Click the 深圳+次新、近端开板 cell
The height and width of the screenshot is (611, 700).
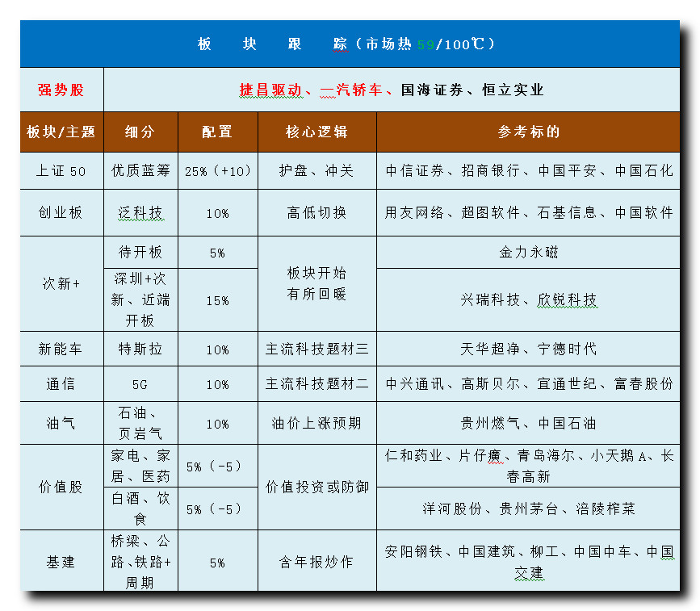[x=140, y=300]
